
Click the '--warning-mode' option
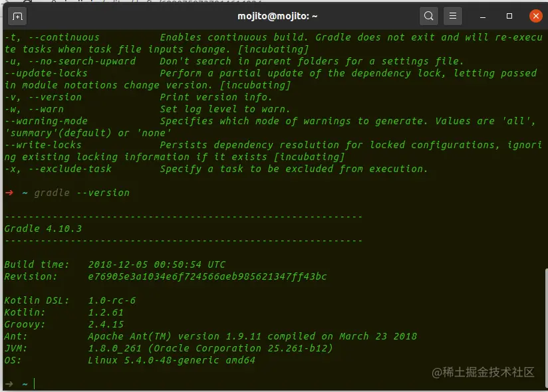point(46,121)
